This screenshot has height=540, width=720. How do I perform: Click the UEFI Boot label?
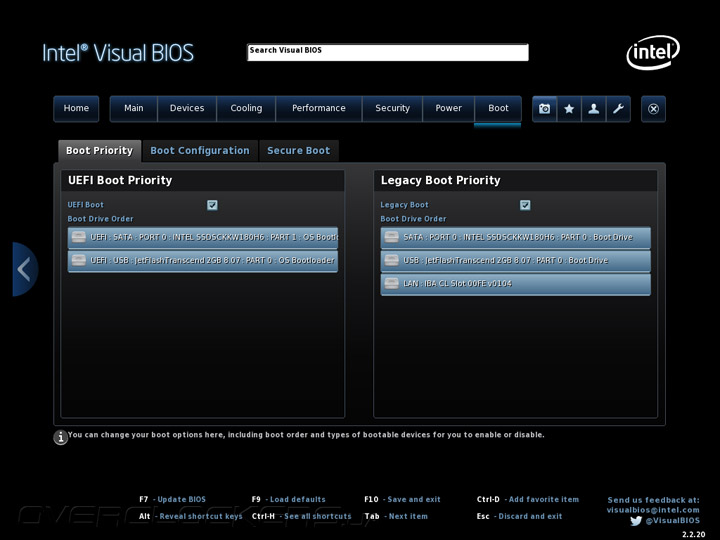tap(85, 205)
